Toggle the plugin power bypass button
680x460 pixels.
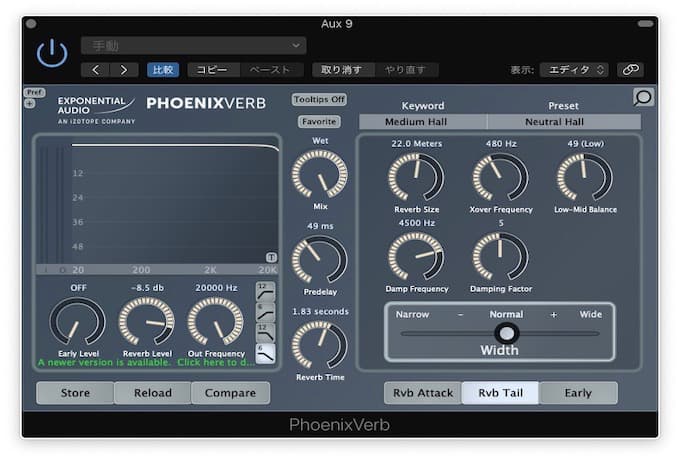pyautogui.click(x=52, y=53)
